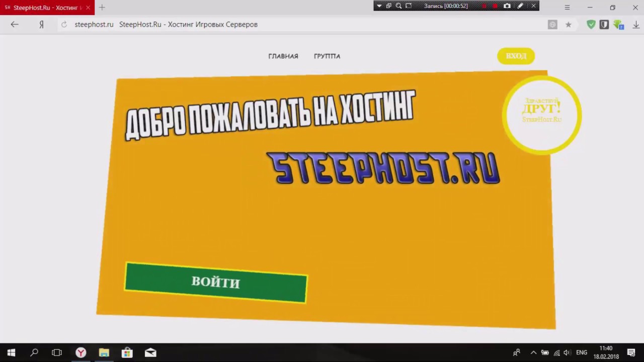
Task: Pause recording with the red pause button
Action: click(x=484, y=6)
